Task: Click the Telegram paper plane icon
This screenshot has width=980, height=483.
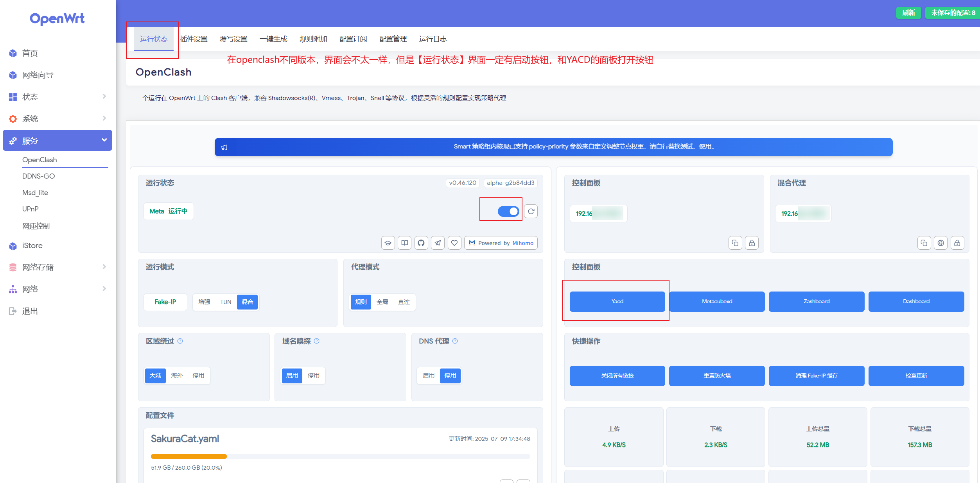Action: [438, 243]
